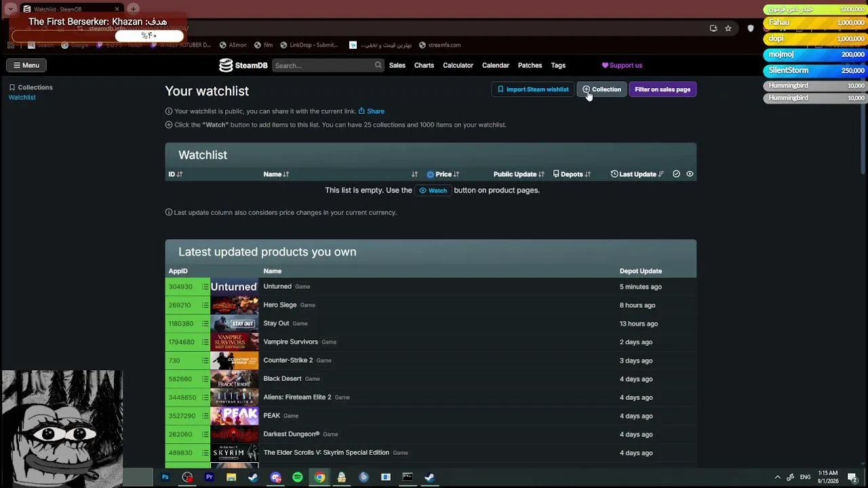The image size is (868, 488).
Task: Click the Support us link
Action: tap(622, 65)
